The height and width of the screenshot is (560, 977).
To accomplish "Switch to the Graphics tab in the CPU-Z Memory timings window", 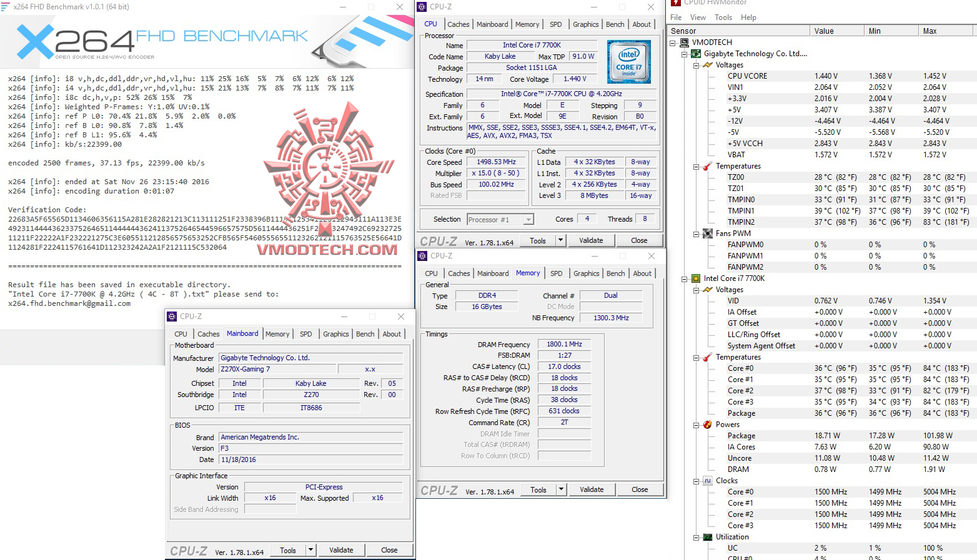I will click(586, 273).
